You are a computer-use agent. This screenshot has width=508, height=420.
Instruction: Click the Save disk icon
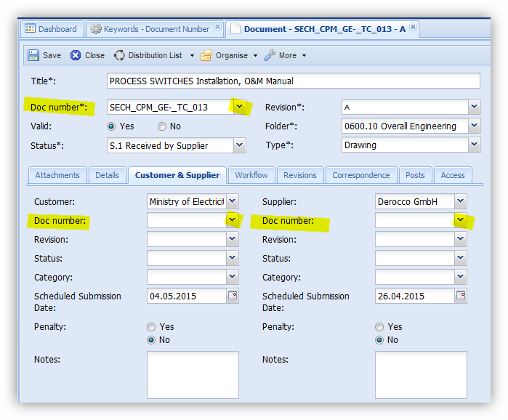click(33, 55)
